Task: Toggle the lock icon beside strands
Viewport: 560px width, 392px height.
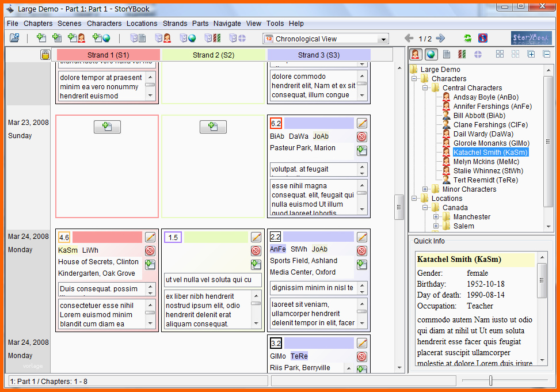Action: click(45, 55)
